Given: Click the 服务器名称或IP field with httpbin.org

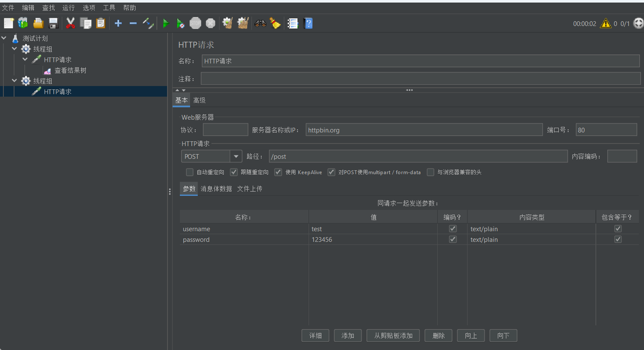Looking at the screenshot, I should point(424,130).
